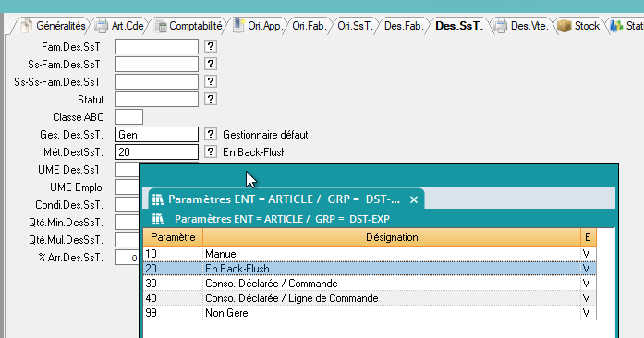Screen dimensions: 644x338
Task: Click the Mét.DestSsT. field containing 20
Action: [x=157, y=152]
